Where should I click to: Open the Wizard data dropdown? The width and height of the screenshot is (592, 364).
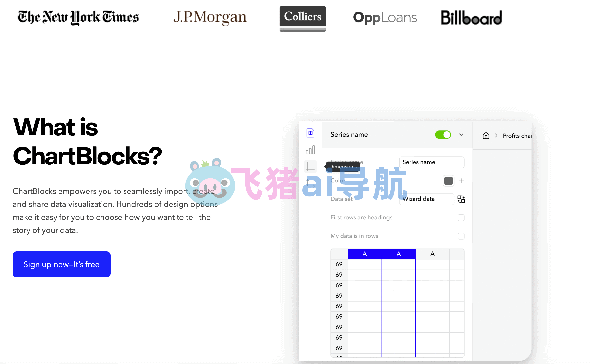pyautogui.click(x=426, y=199)
